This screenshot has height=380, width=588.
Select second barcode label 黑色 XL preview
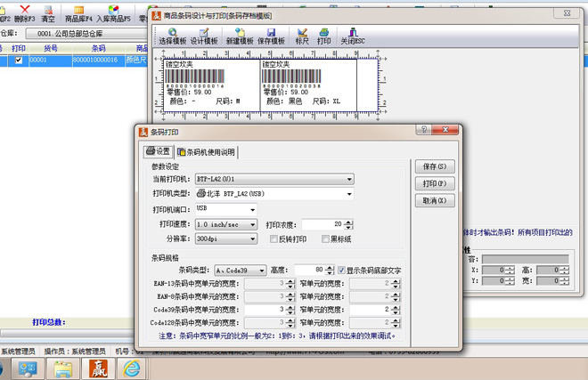308,85
